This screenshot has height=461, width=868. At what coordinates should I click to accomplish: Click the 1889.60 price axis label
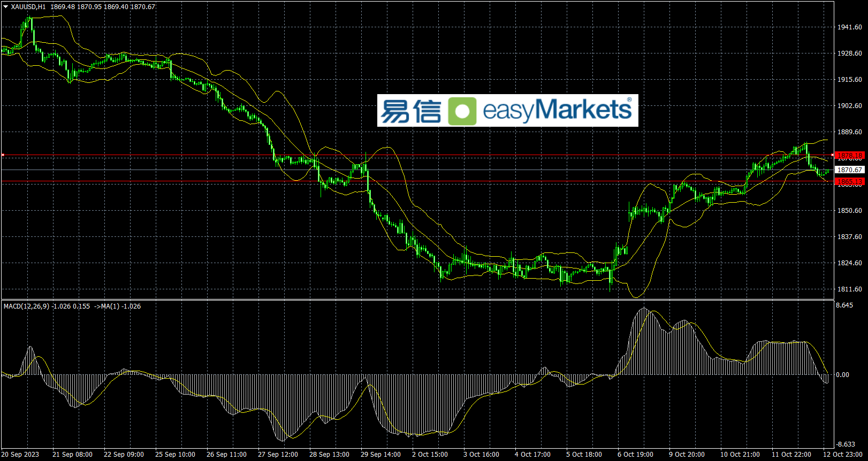(x=850, y=132)
